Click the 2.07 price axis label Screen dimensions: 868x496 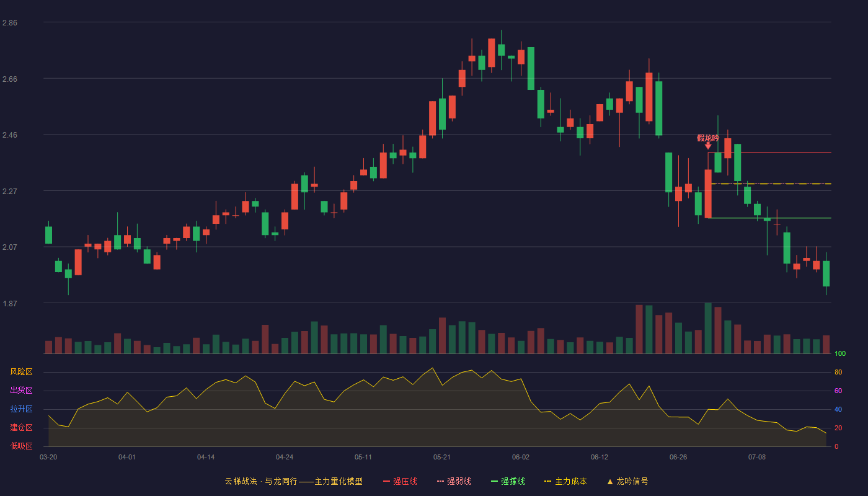pos(10,247)
